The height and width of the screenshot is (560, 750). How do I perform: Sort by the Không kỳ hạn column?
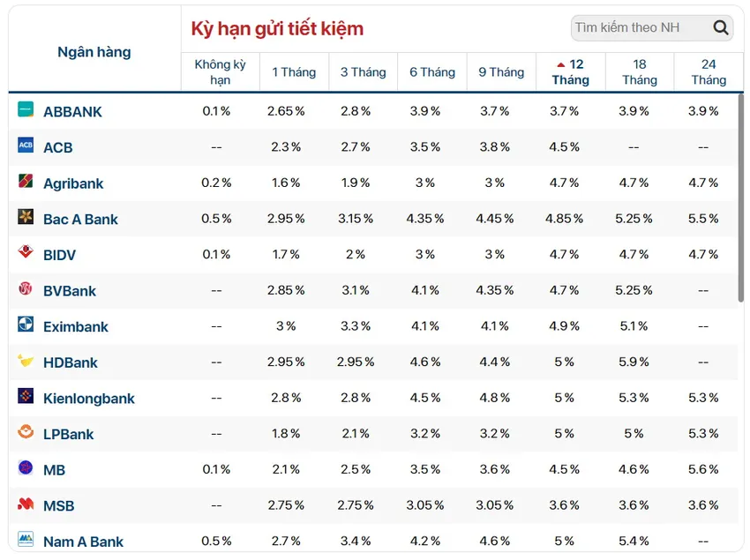point(220,71)
